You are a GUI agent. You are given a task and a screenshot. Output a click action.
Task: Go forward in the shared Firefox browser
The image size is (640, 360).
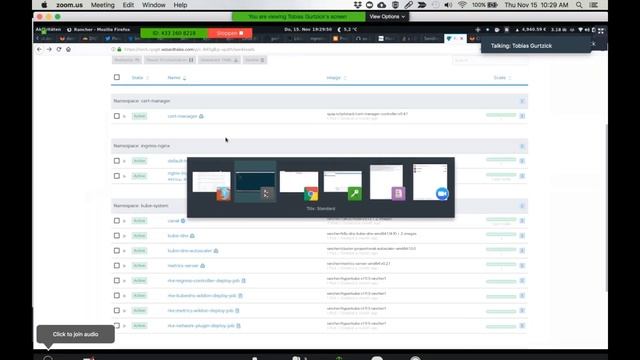tap(49, 49)
